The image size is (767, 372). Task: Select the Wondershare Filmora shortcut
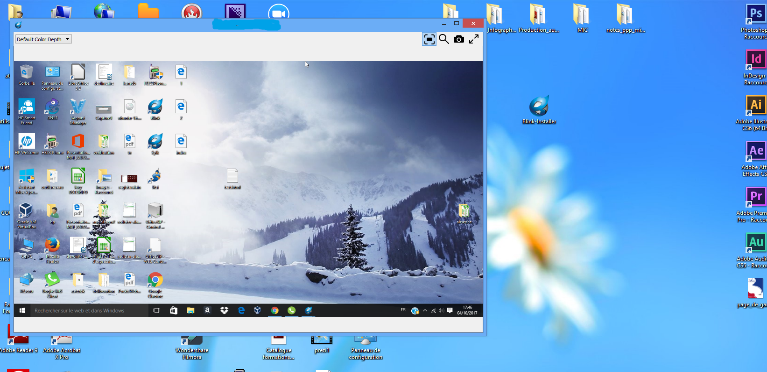[x=192, y=347]
